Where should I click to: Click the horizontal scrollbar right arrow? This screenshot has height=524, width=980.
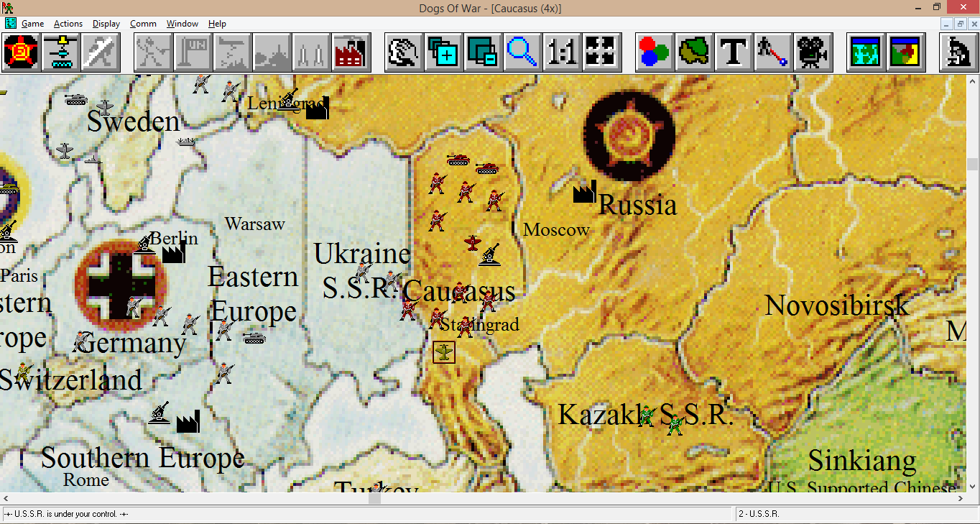(x=961, y=498)
